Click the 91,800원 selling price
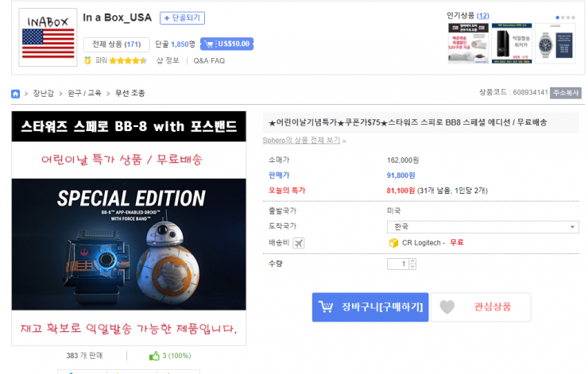The image size is (588, 374). click(x=401, y=175)
